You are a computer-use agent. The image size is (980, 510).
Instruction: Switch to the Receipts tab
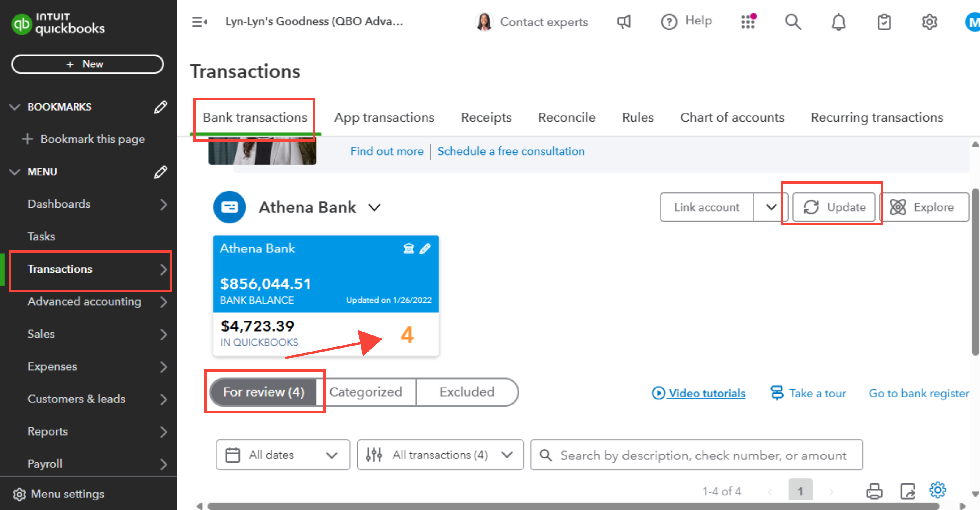486,118
